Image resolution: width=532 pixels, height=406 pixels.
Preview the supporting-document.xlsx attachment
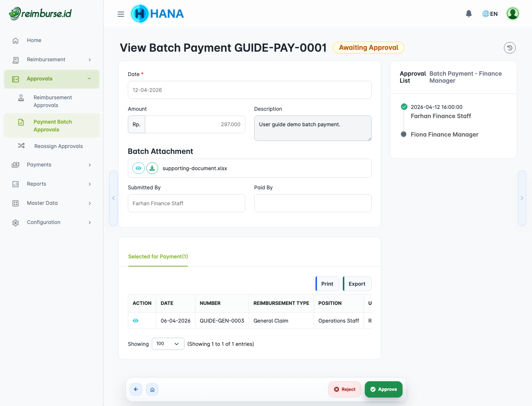tap(138, 168)
